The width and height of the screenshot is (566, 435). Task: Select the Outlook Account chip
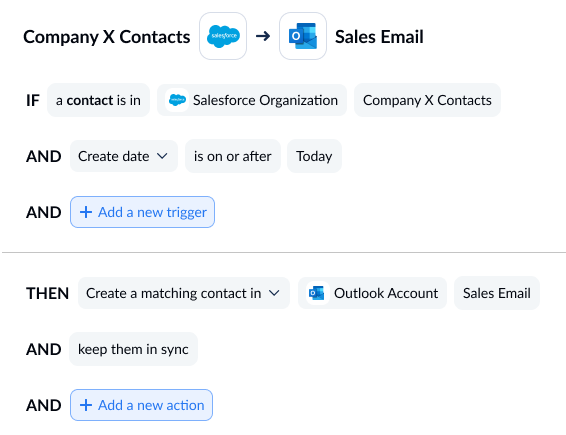373,293
